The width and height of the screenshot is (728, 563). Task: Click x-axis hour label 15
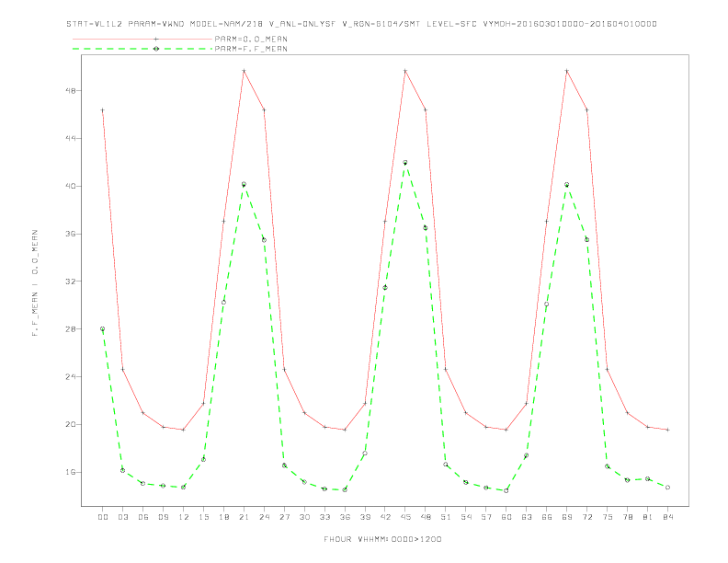pyautogui.click(x=203, y=517)
